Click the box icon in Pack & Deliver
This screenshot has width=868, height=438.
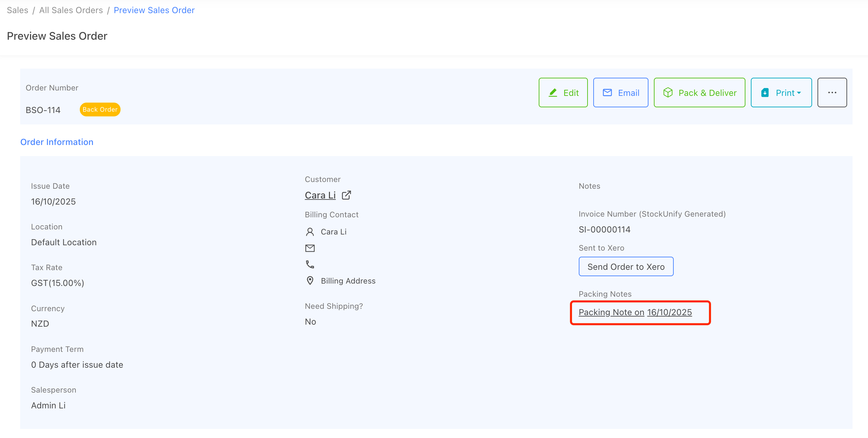click(668, 93)
